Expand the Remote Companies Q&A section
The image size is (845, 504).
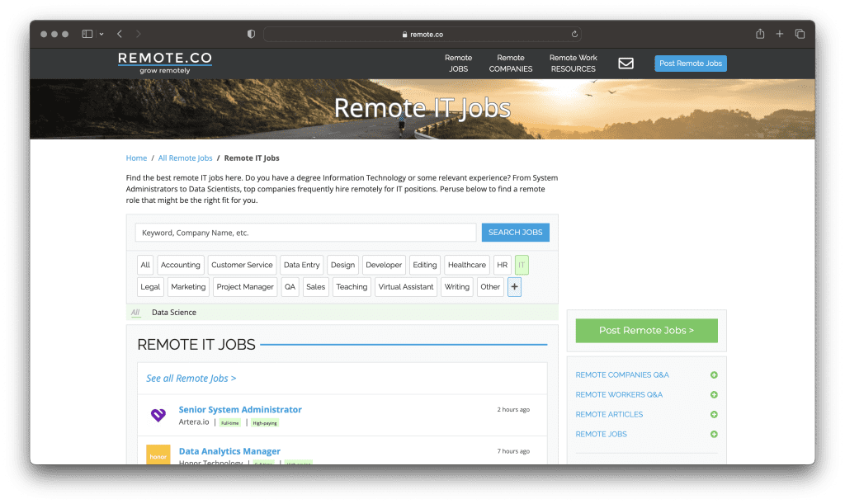(x=713, y=374)
